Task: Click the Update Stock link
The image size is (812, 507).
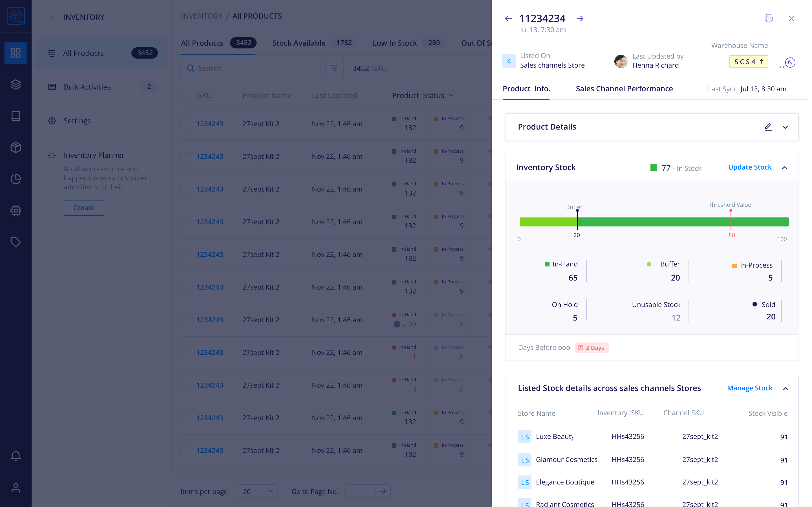Action: 750,167
